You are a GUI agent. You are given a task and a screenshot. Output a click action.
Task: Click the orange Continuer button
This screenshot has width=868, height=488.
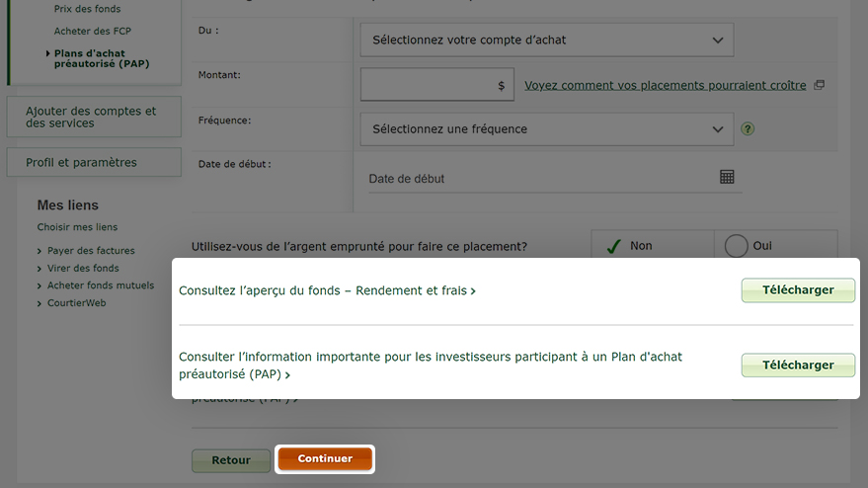(x=325, y=458)
